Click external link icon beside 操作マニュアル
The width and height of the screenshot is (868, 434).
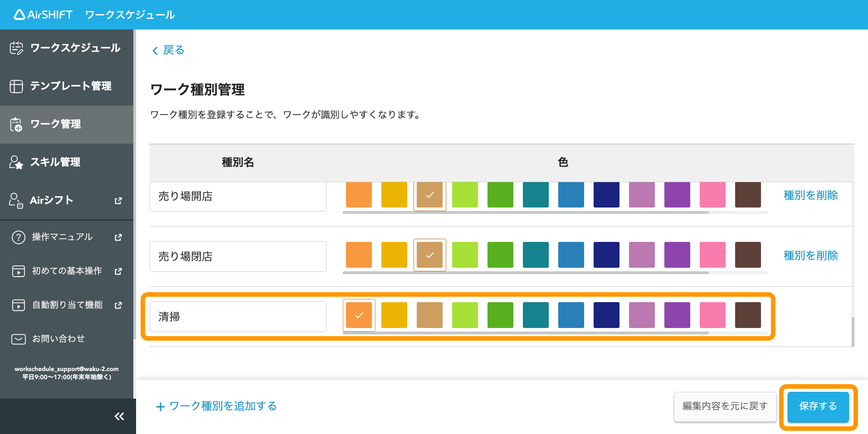point(118,237)
